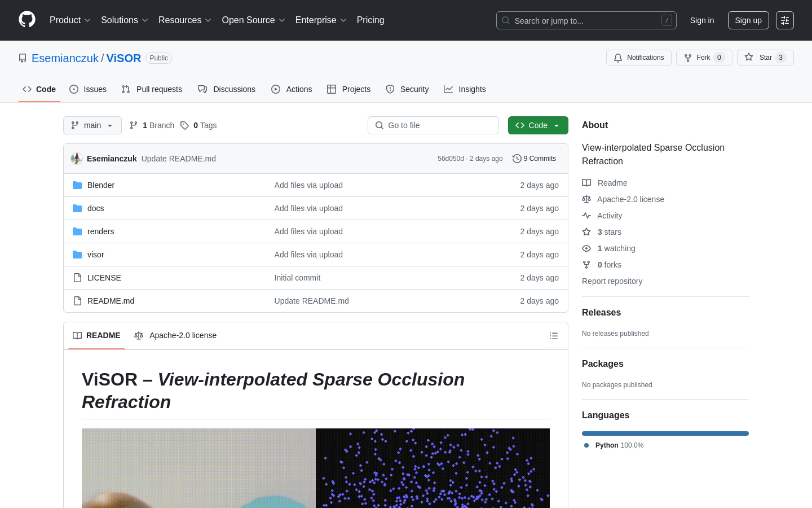The width and height of the screenshot is (812, 508).
Task: Open commit 56d050d hash link
Action: click(451, 159)
